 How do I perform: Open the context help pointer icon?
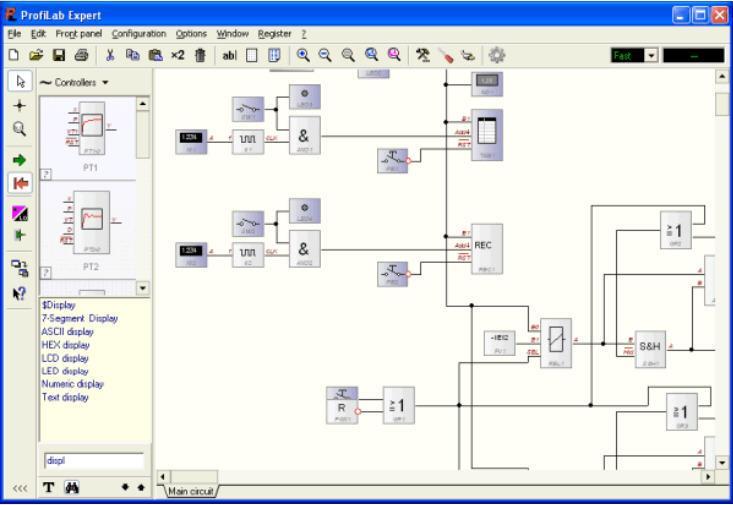(20, 294)
